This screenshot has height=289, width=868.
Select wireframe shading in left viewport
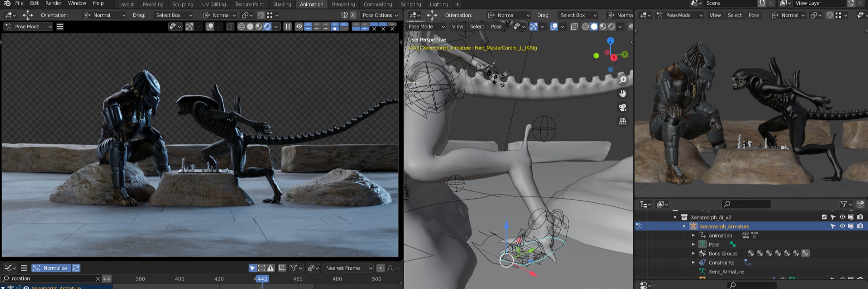click(241, 27)
